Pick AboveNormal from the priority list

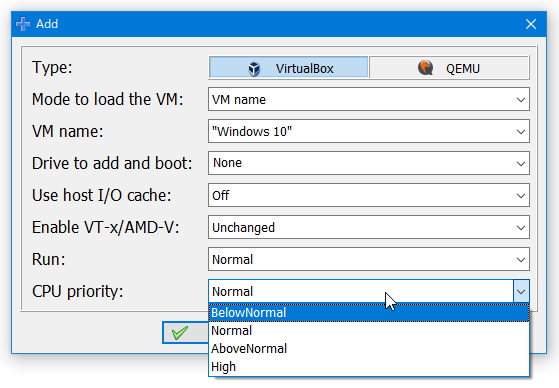click(x=369, y=348)
